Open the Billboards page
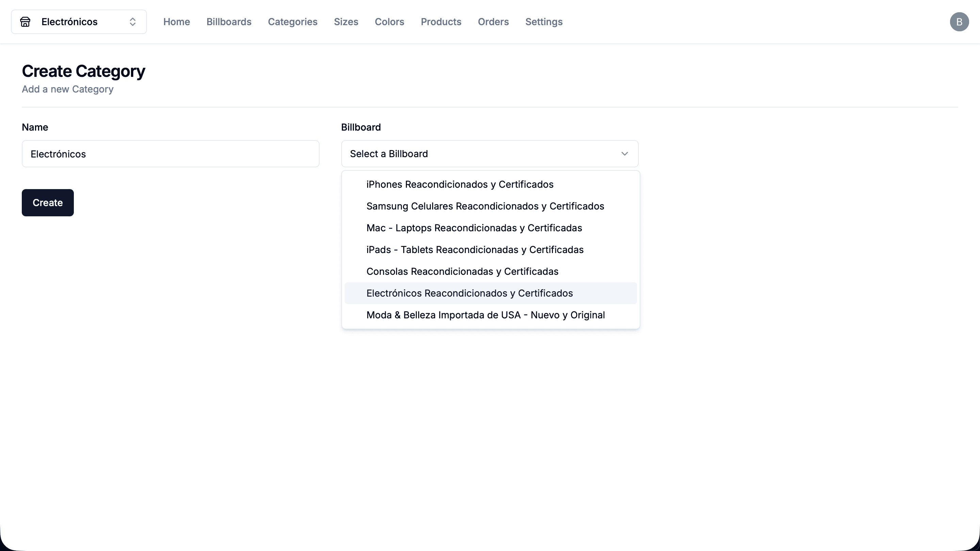 click(229, 22)
